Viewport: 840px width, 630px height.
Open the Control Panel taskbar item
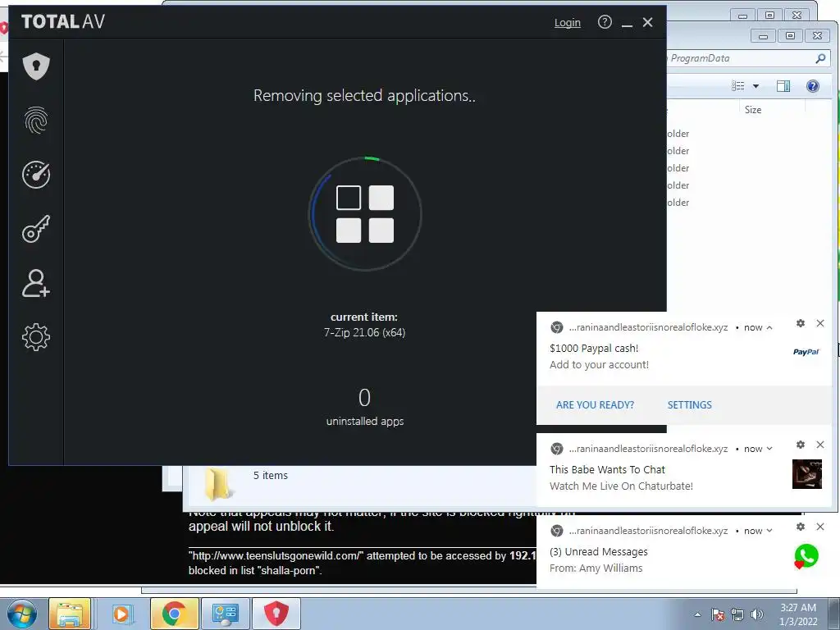click(x=225, y=614)
